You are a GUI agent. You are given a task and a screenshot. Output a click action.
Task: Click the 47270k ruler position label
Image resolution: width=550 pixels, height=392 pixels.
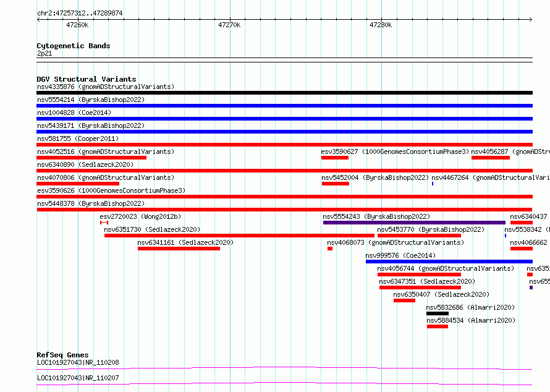[229, 25]
